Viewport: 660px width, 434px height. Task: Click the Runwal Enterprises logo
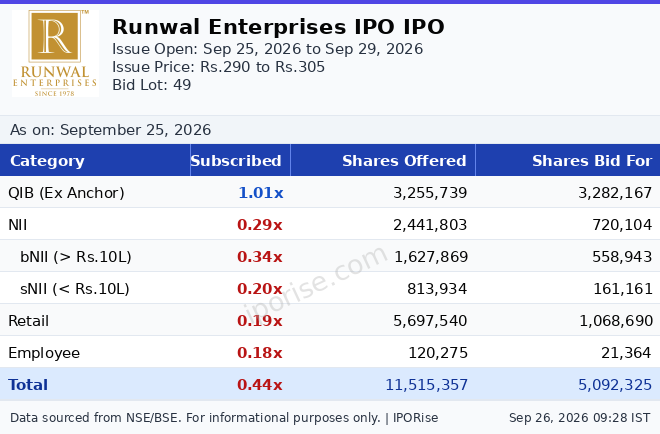(x=55, y=53)
